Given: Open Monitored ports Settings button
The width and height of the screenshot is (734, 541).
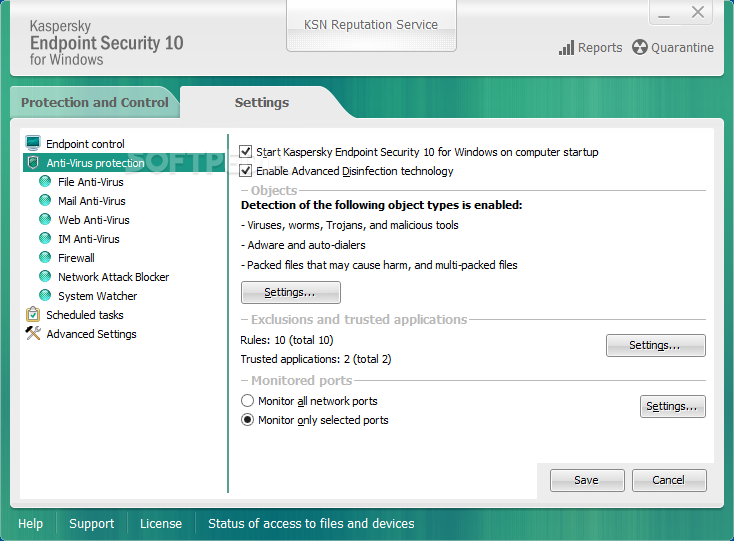Looking at the screenshot, I should 673,406.
